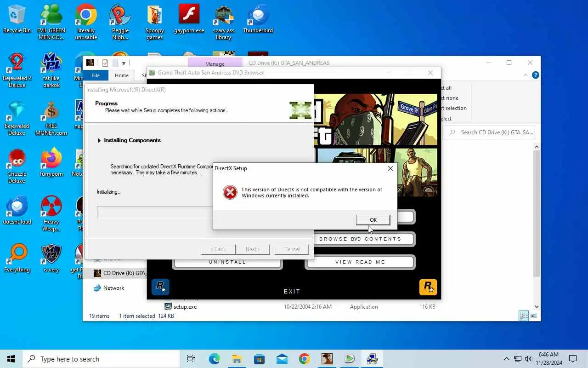This screenshot has width=588, height=368.
Task: Open the Recycle Bin desktop icon
Action: point(17,19)
